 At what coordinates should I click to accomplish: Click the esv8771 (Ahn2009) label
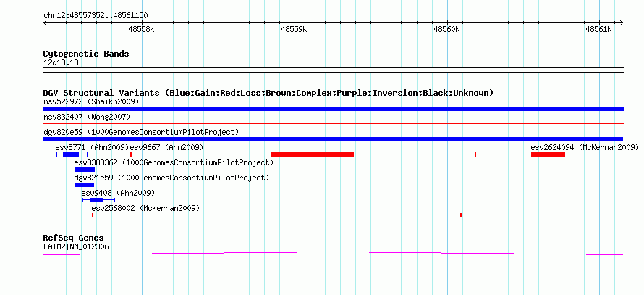(x=92, y=147)
